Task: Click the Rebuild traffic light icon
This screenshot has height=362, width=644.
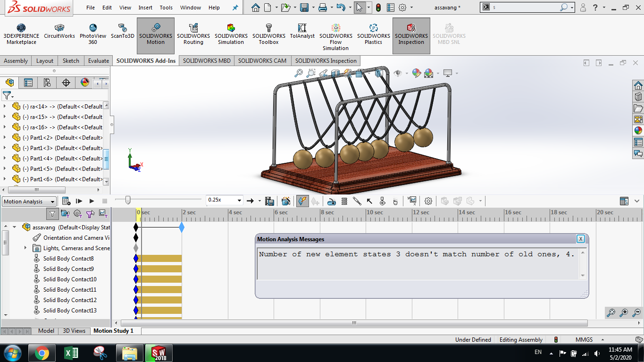Action: (x=378, y=8)
